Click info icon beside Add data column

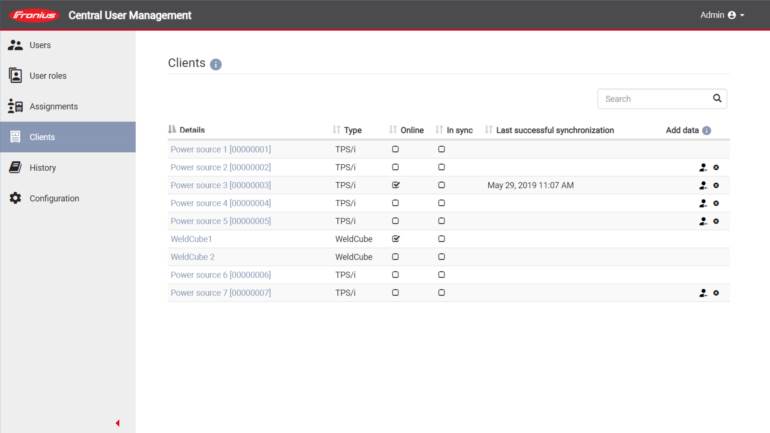pyautogui.click(x=707, y=131)
